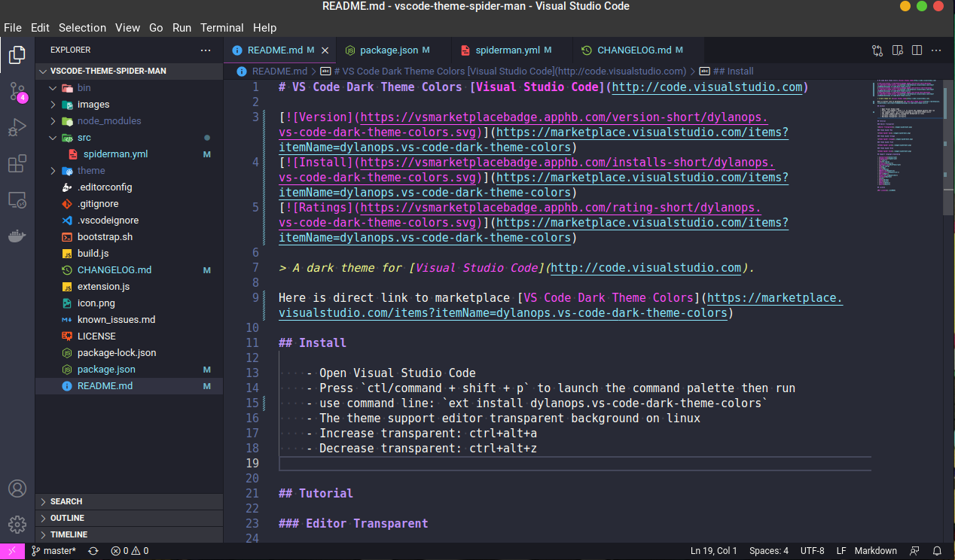The width and height of the screenshot is (955, 560).
Task: Open .gitignore file
Action: (x=129, y=203)
